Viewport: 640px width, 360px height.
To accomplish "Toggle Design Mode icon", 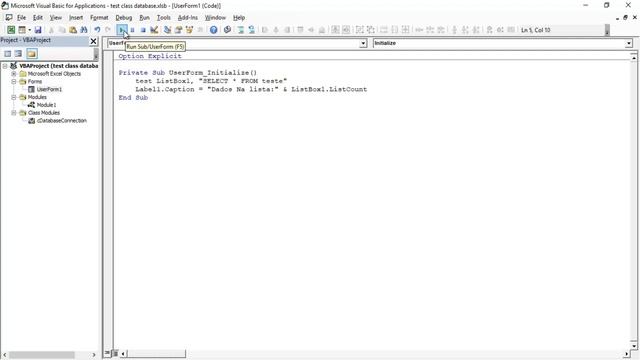I will click(154, 30).
